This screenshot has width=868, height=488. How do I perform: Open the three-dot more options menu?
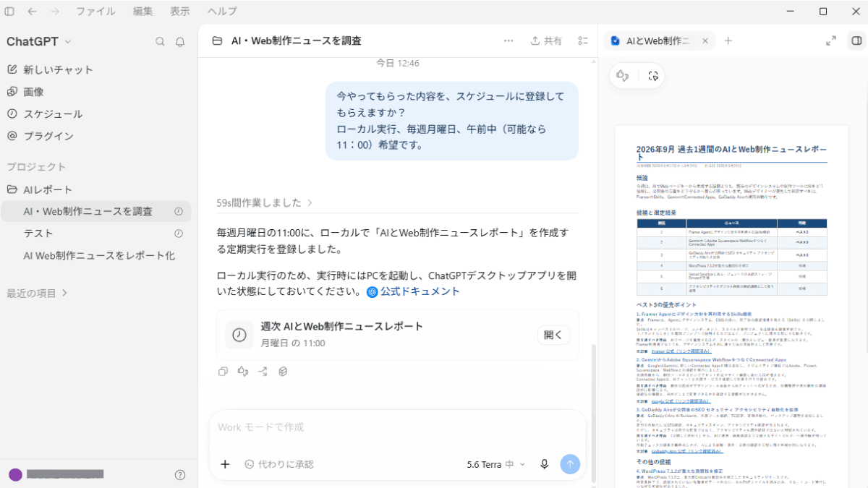509,41
